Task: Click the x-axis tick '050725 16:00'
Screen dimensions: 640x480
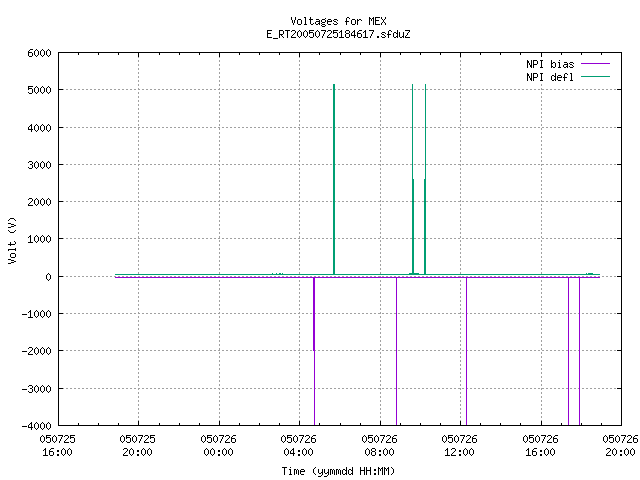Action: [58, 446]
